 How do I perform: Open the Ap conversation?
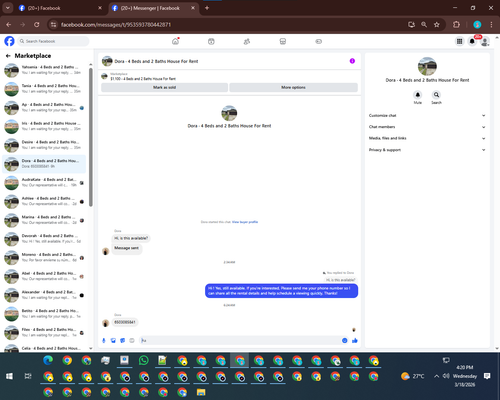coord(44,107)
